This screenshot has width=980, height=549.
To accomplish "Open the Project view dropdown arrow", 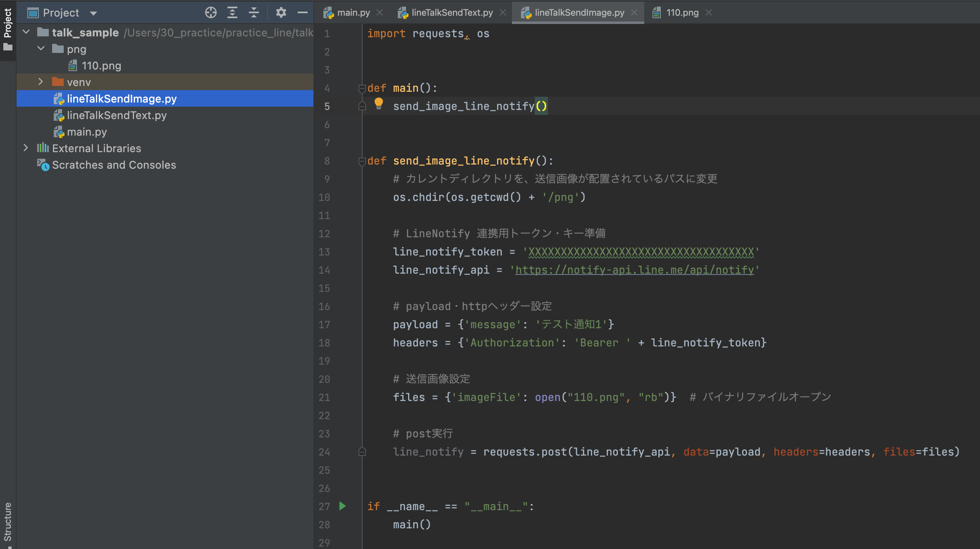I will [x=93, y=13].
